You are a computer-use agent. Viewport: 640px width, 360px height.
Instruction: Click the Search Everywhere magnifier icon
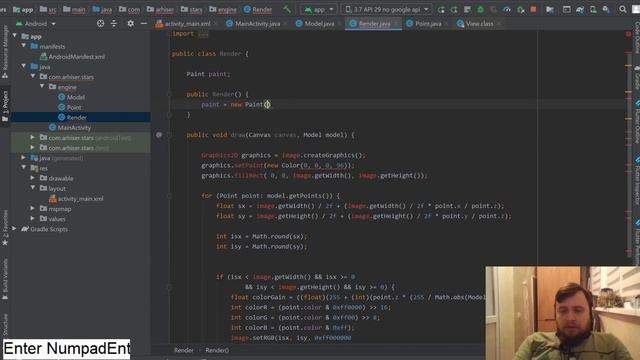(x=622, y=9)
